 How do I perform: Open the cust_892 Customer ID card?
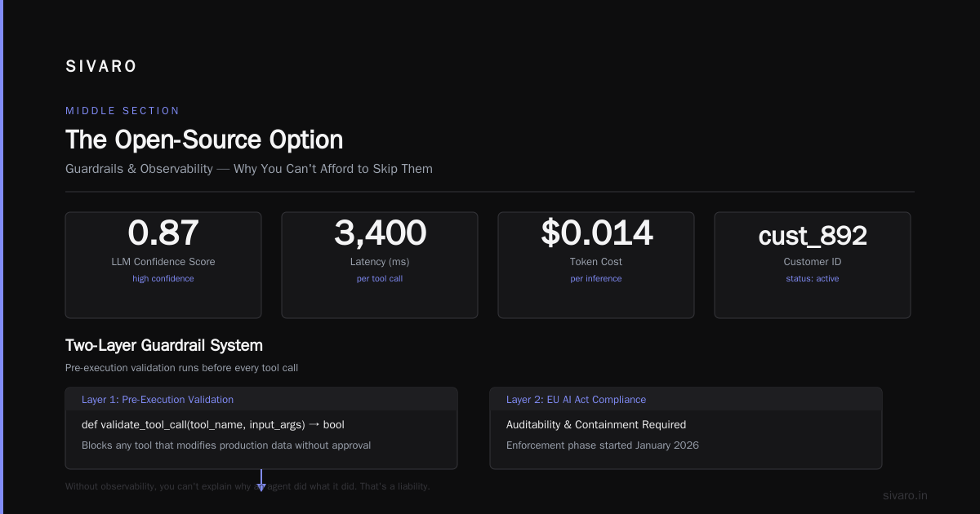813,265
